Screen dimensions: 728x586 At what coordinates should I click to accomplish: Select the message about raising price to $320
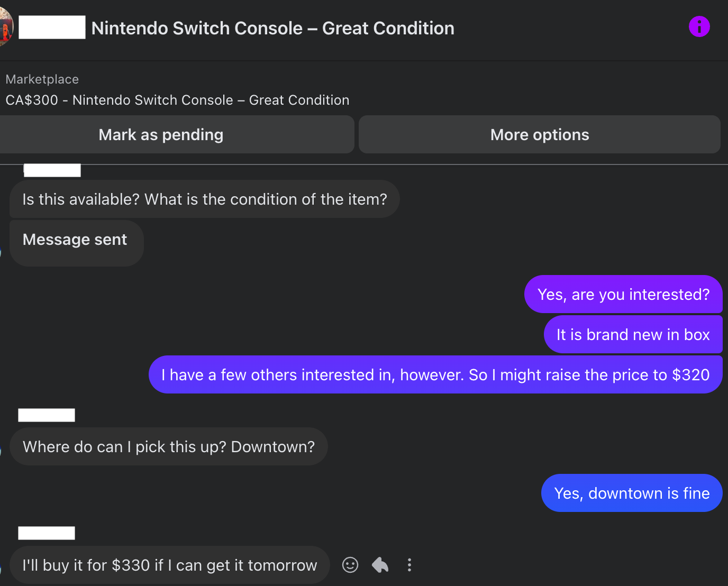(x=435, y=375)
